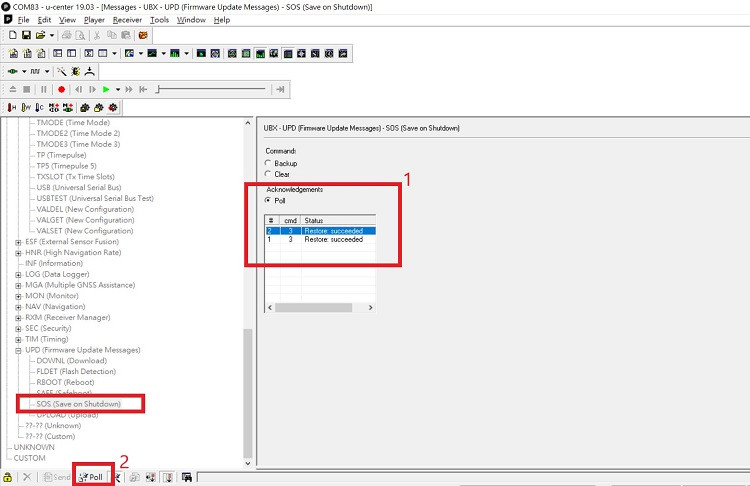Open dropdown arrow next to Open folder icon
Viewport: 750px width, 486px height.
[x=52, y=35]
